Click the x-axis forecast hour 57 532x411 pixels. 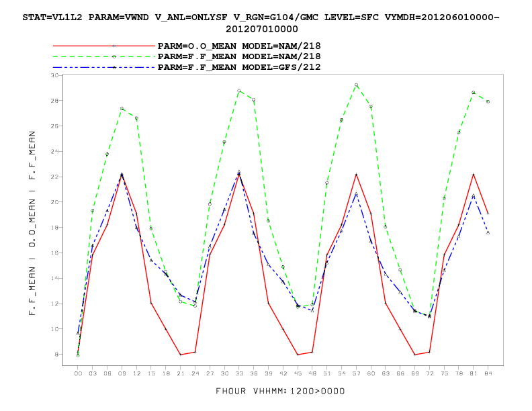[356, 373]
